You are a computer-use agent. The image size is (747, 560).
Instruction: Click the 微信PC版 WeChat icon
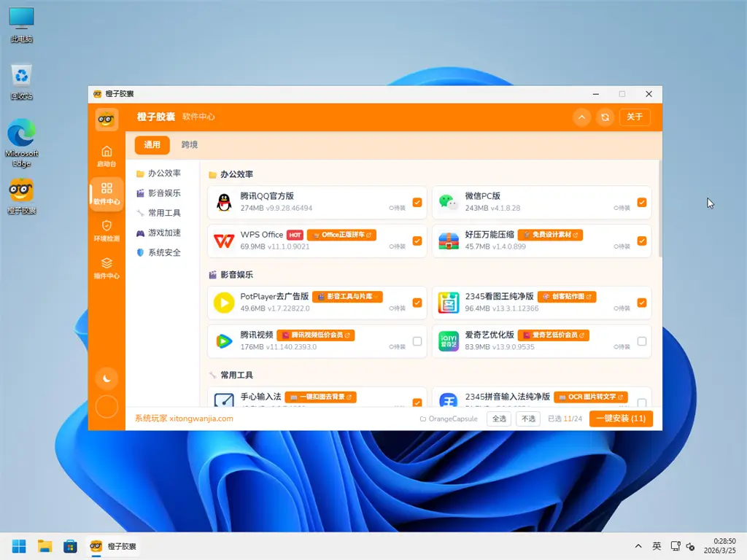pos(448,203)
